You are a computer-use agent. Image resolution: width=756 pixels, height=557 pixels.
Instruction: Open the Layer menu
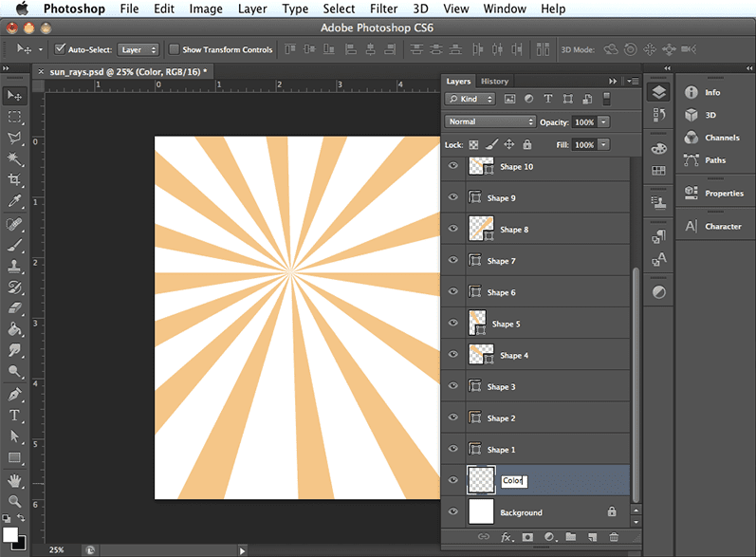pyautogui.click(x=252, y=9)
